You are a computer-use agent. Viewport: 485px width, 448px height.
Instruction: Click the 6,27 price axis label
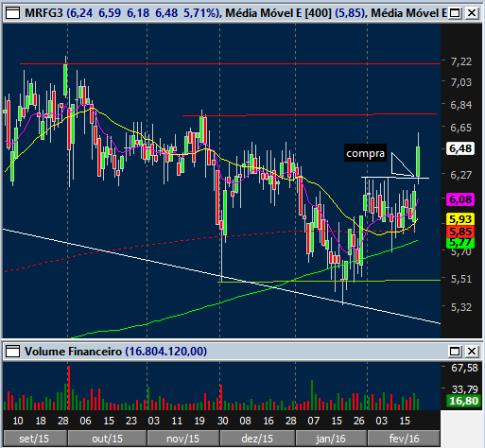461,175
